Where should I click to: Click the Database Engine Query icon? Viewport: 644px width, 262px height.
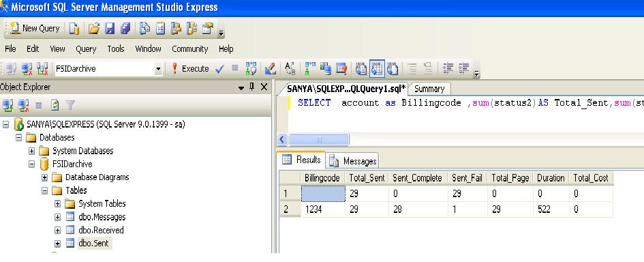pyautogui.click(x=74, y=29)
